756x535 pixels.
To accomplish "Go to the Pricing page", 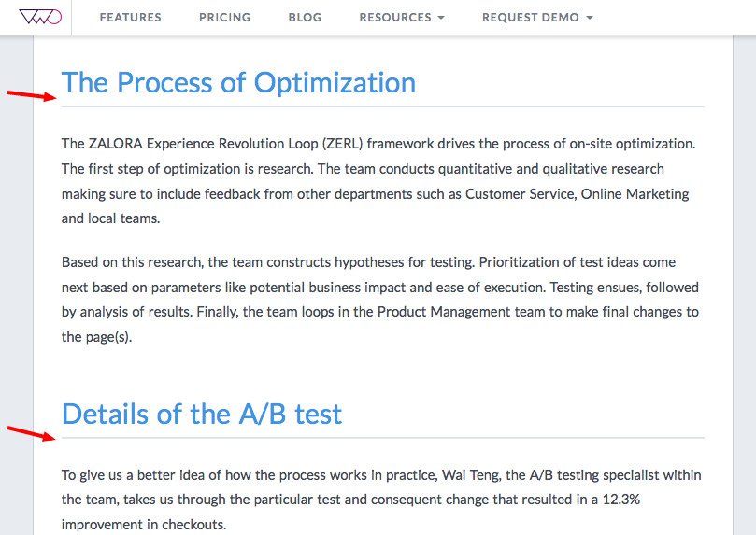I will click(x=224, y=18).
